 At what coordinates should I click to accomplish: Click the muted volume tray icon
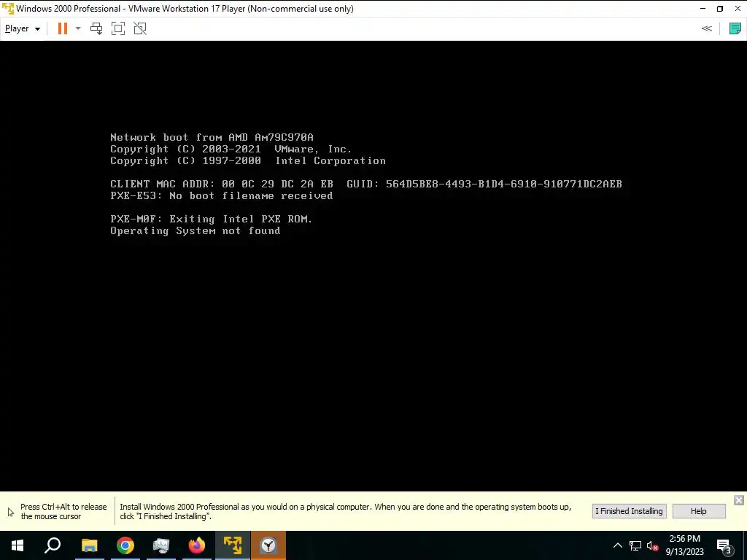point(652,545)
